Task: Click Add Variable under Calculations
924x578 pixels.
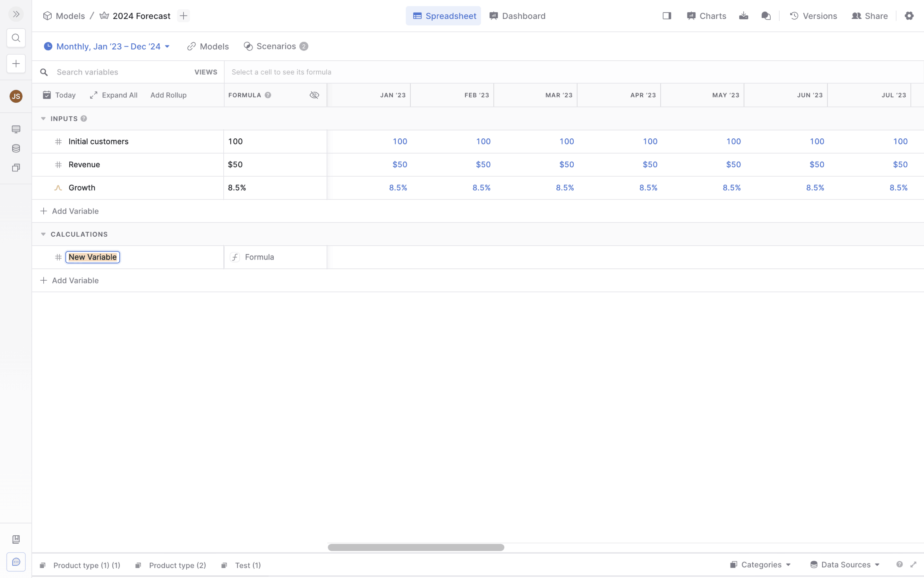Action: (70, 281)
